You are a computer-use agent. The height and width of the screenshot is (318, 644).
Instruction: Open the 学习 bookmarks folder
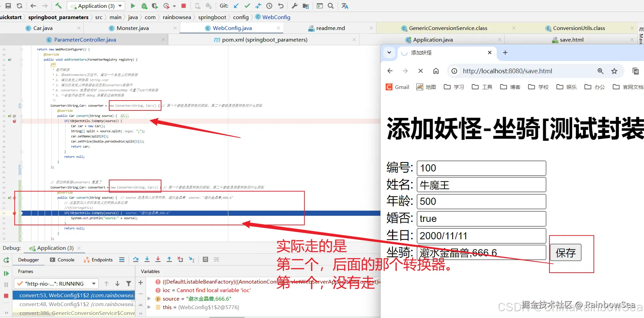[454, 87]
